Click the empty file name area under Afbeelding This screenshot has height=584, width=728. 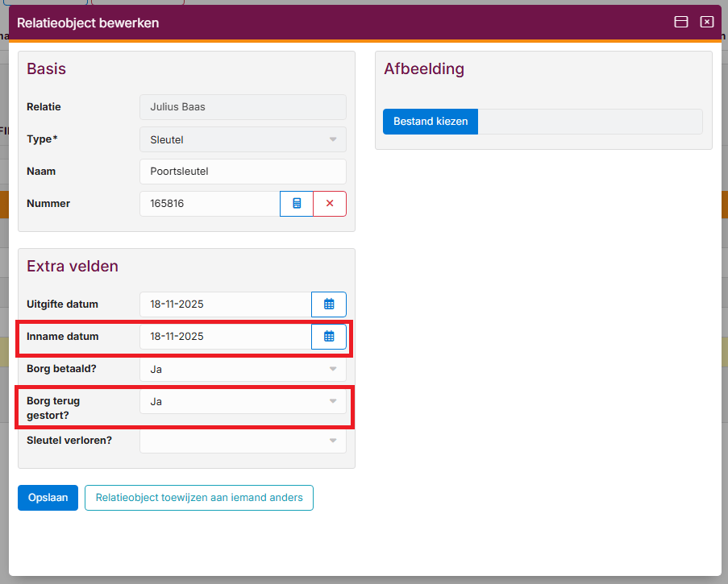click(589, 122)
